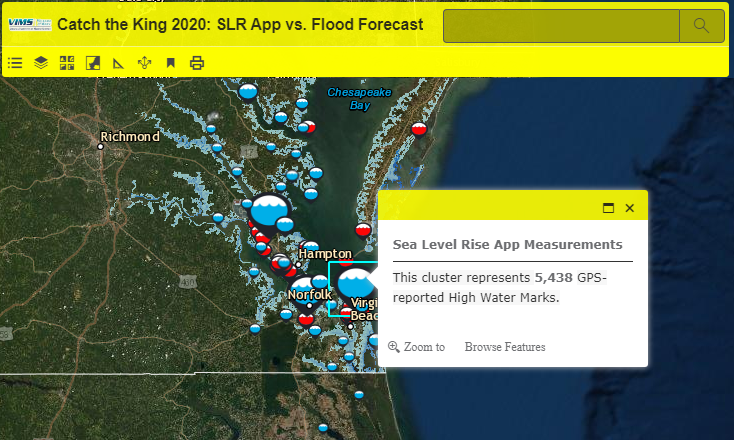Click Browse Features in popup
The image size is (734, 440).
pos(505,347)
